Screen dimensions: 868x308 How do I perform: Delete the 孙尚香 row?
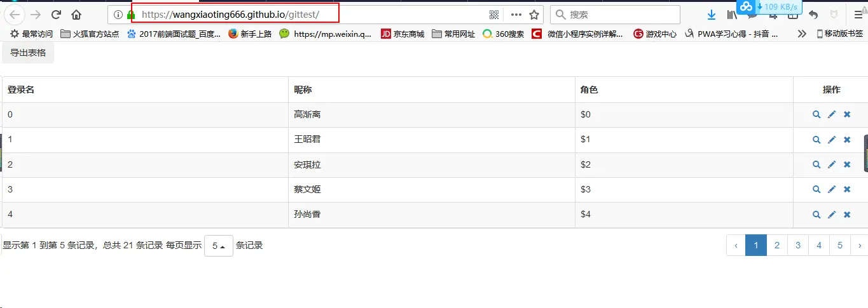[847, 215]
